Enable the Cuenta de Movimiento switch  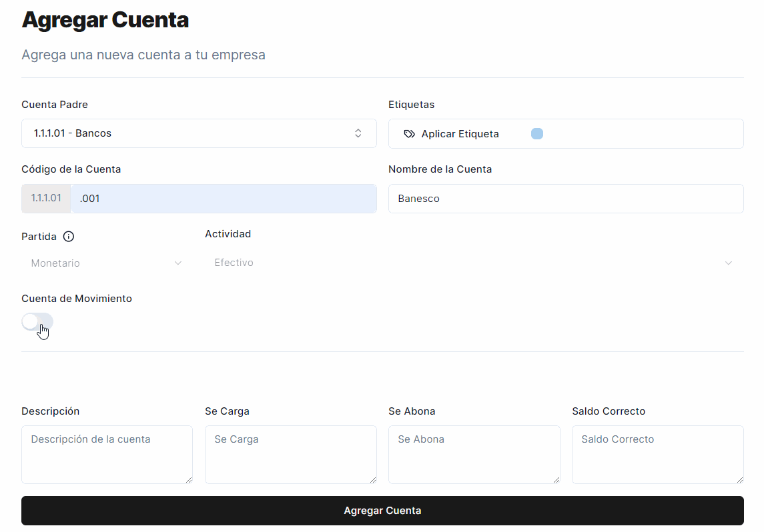37,322
